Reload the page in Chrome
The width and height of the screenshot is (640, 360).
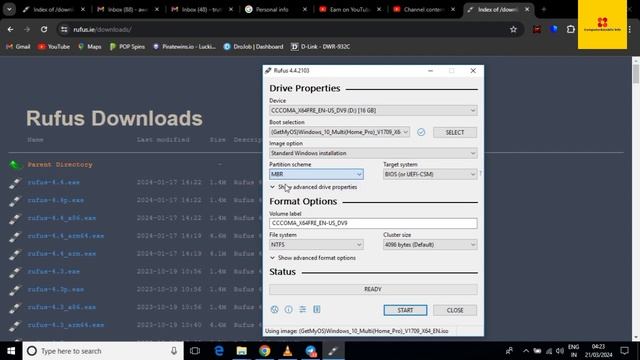coord(44,29)
